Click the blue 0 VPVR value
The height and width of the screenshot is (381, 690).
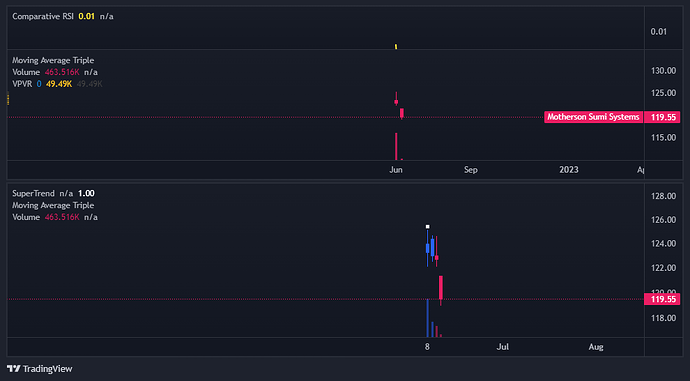pyautogui.click(x=39, y=84)
